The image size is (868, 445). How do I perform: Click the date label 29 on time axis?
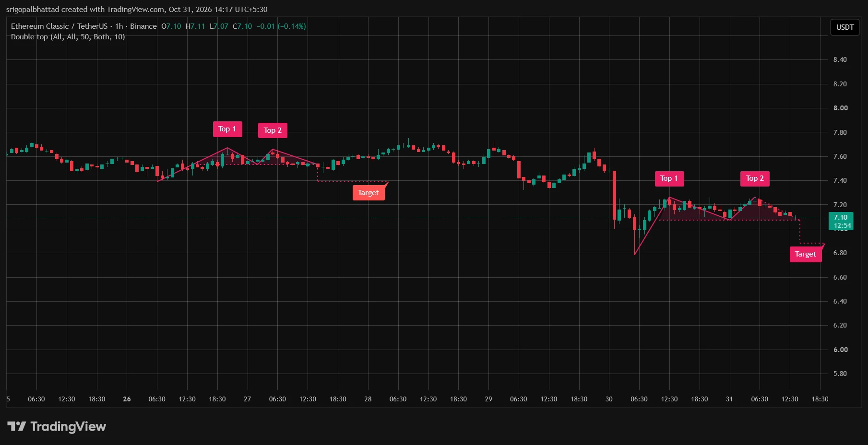point(488,399)
